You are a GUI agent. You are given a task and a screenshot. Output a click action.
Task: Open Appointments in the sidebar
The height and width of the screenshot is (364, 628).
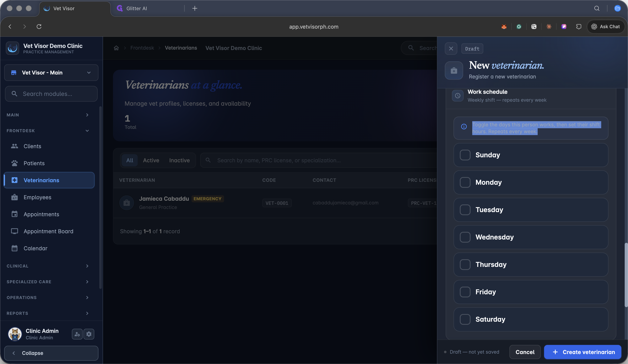point(49,214)
